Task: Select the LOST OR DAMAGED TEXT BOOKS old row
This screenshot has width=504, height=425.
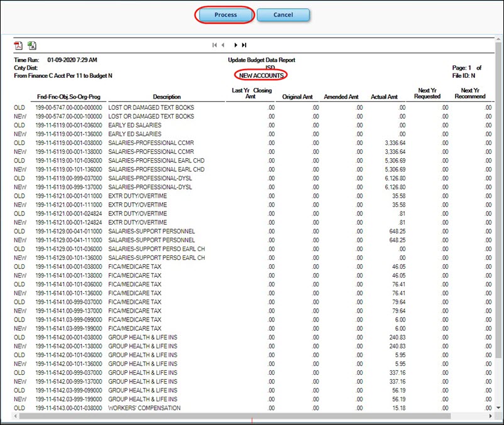Action: coord(151,108)
